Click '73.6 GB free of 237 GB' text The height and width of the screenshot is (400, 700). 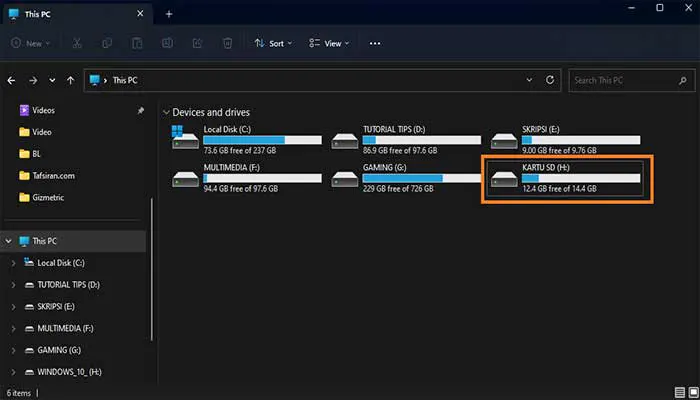pyautogui.click(x=240, y=151)
